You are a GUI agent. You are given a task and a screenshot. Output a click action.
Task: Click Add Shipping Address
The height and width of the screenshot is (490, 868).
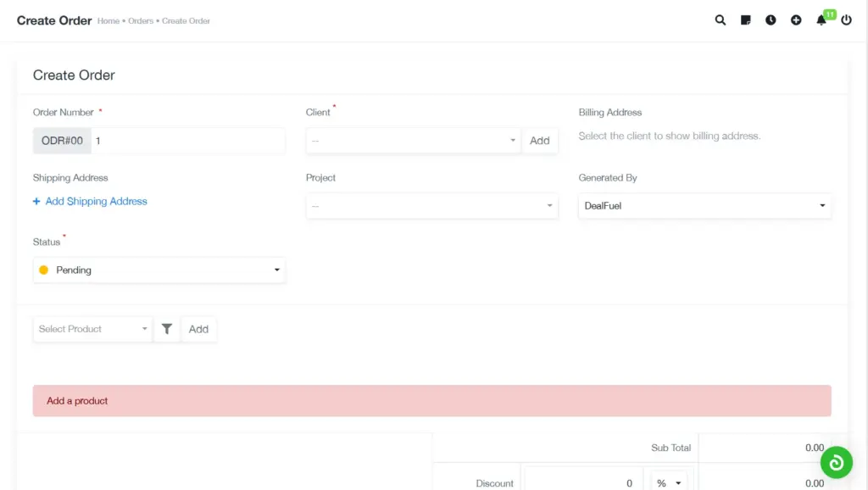pos(89,201)
